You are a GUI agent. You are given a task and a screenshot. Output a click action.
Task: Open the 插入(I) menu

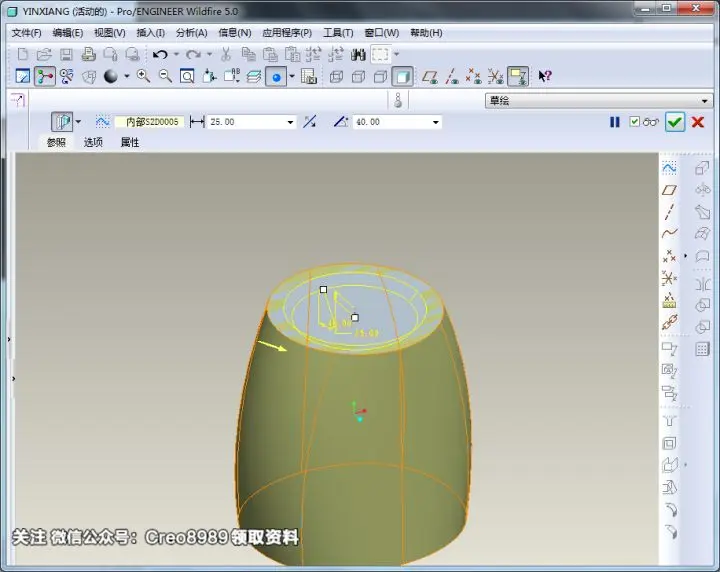[150, 33]
